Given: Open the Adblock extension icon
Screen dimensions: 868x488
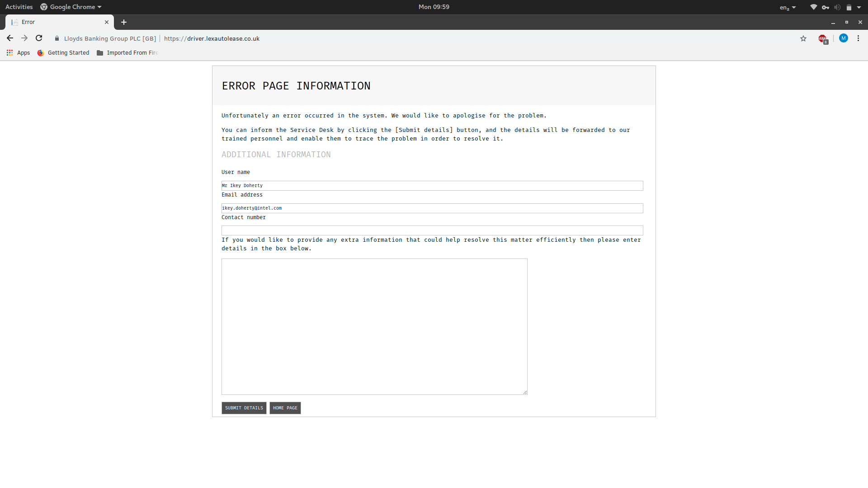Looking at the screenshot, I should point(823,39).
